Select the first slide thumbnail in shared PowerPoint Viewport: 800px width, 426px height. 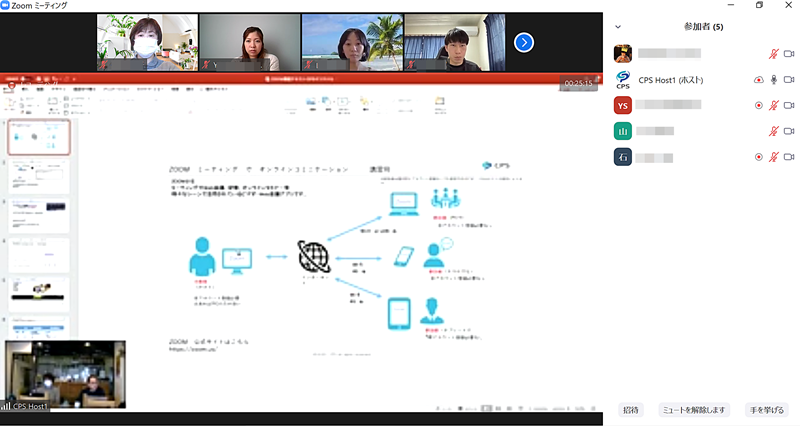click(x=39, y=137)
